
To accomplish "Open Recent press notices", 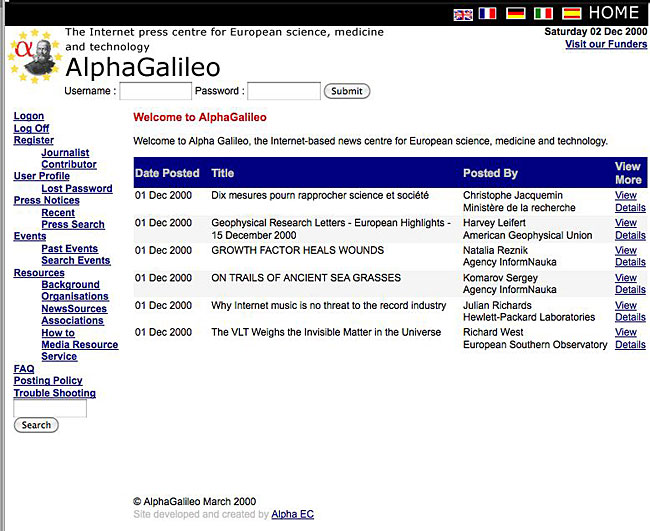I will point(58,213).
